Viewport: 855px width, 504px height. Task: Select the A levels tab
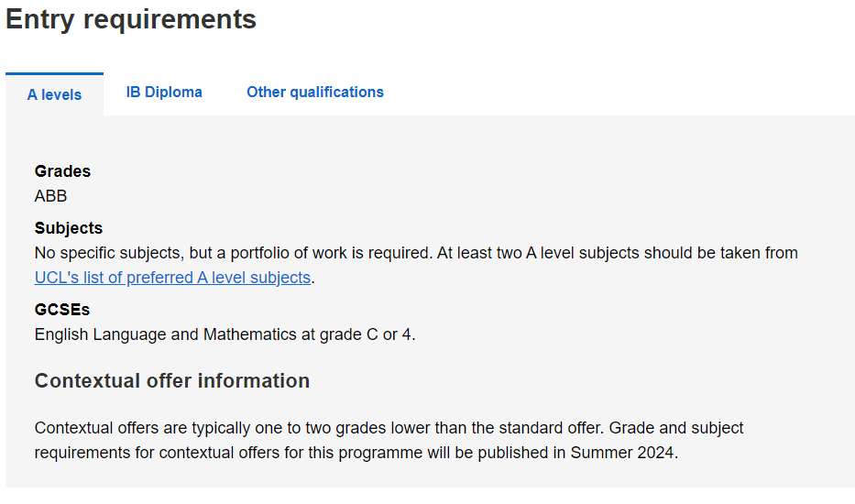pos(55,94)
